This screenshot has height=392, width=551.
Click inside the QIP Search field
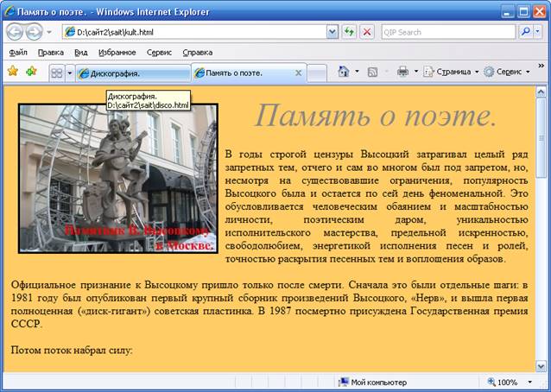447,32
